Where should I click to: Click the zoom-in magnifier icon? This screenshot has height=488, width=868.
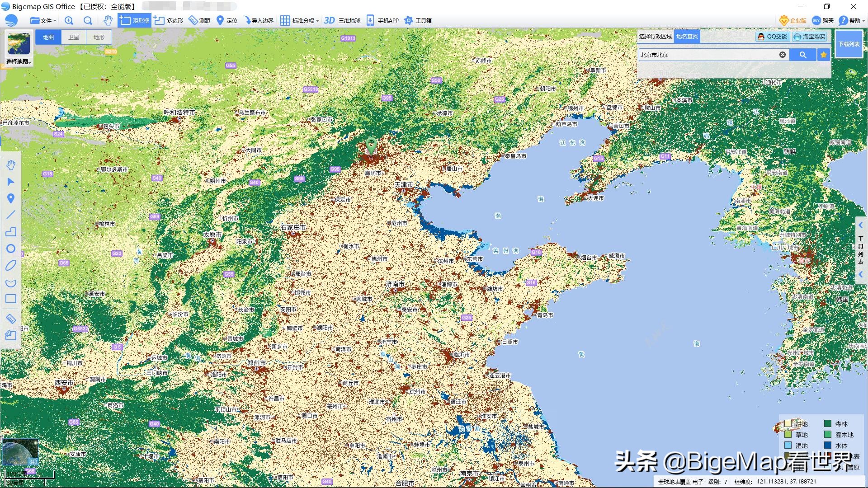tap(69, 20)
